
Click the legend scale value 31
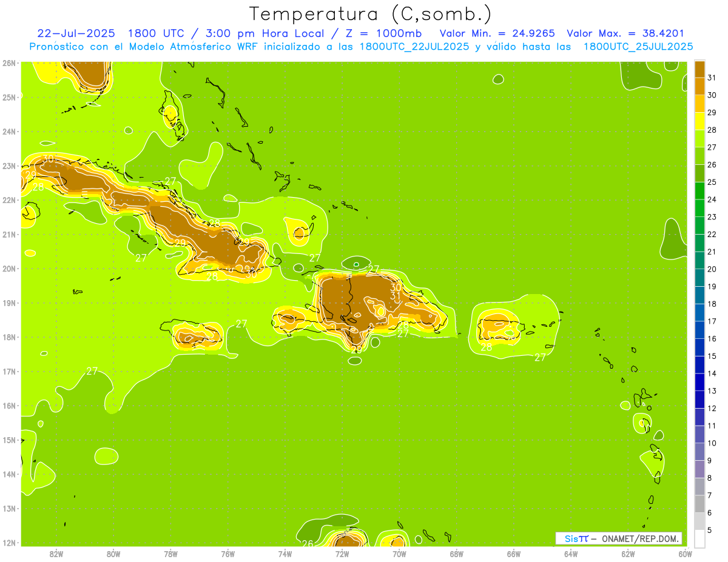(x=712, y=77)
